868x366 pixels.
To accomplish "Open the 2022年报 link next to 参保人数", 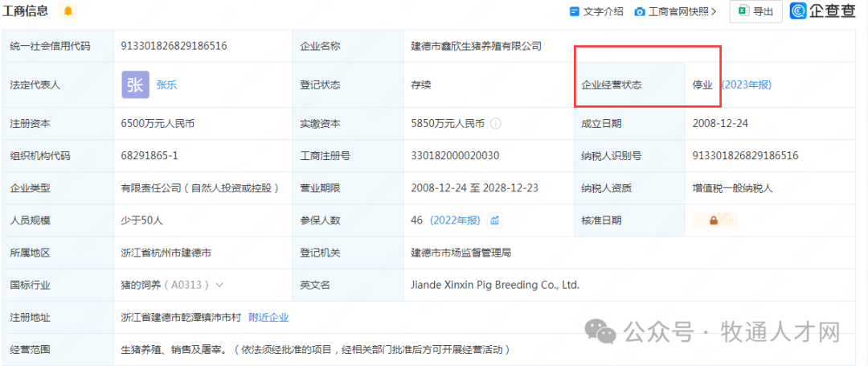I will pos(455,220).
